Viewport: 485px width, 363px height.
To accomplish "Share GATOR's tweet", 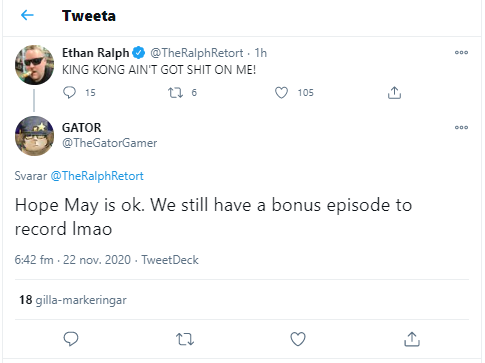I will click(412, 339).
